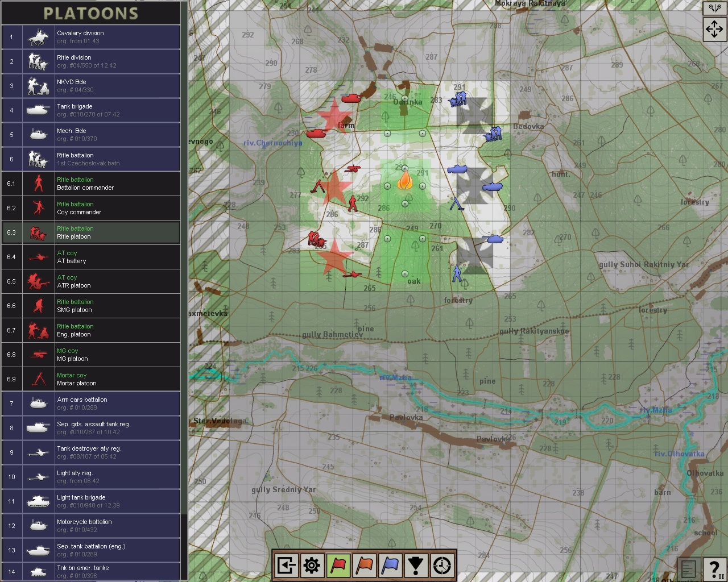This screenshot has width=728, height=582.
Task: Open the options gear icon
Action: [x=311, y=564]
